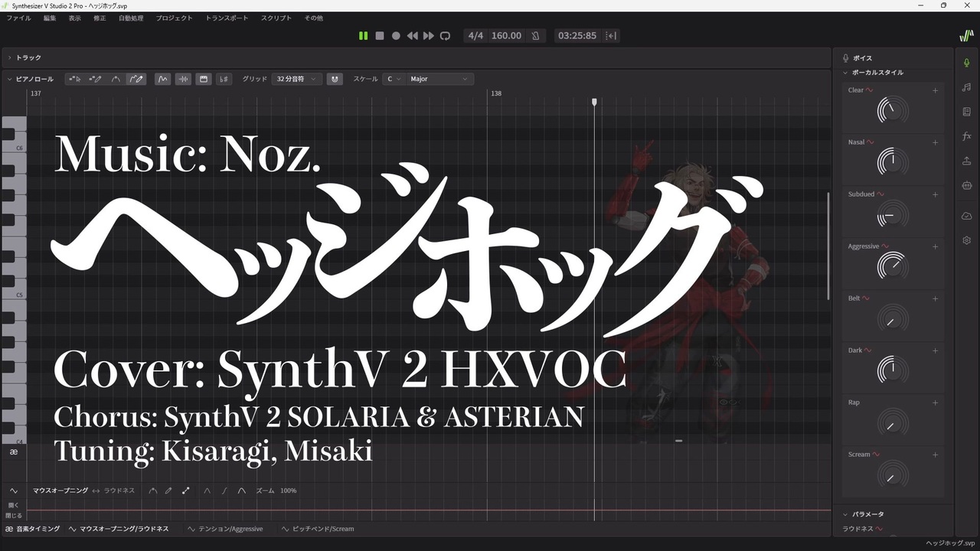Open the 編集 menu
This screenshot has height=551, width=980.
(x=50, y=18)
